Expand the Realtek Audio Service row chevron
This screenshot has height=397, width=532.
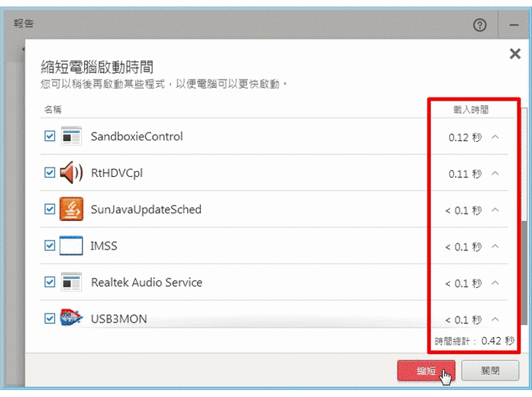[495, 282]
